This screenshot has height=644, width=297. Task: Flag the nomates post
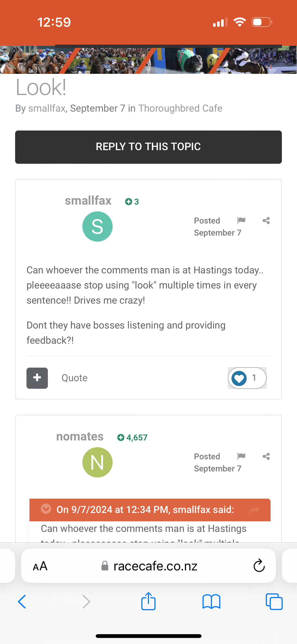click(x=241, y=456)
